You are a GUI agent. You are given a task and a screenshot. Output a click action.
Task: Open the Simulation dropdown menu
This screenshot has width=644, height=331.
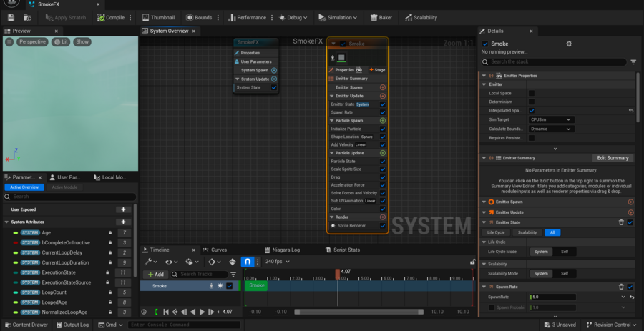[x=338, y=18]
